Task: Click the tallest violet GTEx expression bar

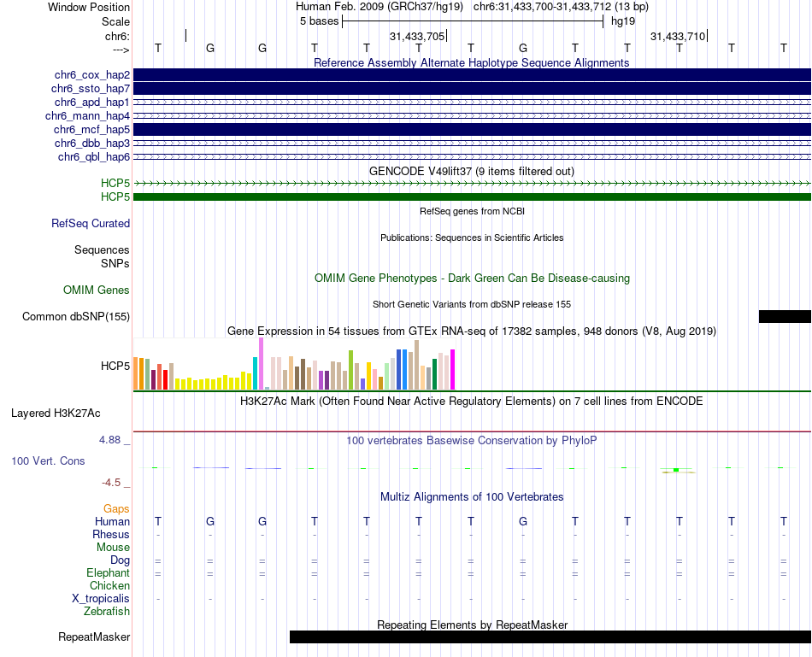Action: (x=261, y=363)
